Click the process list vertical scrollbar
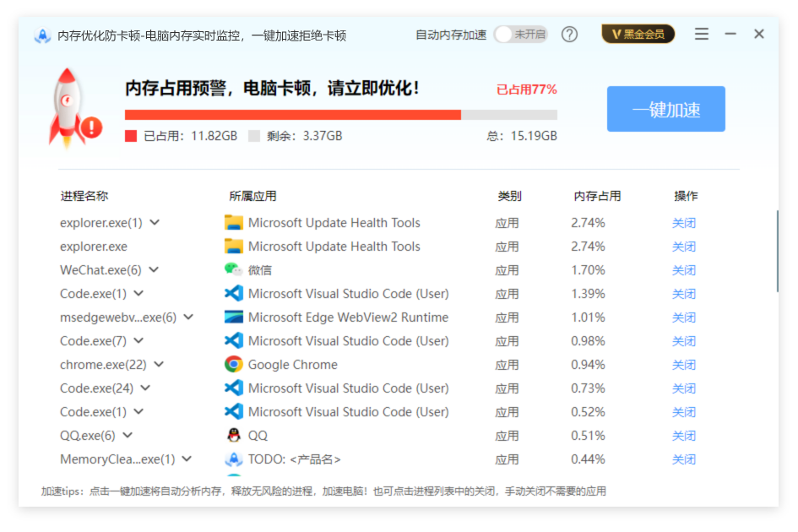Viewport: 798px width, 532px height. [777, 251]
